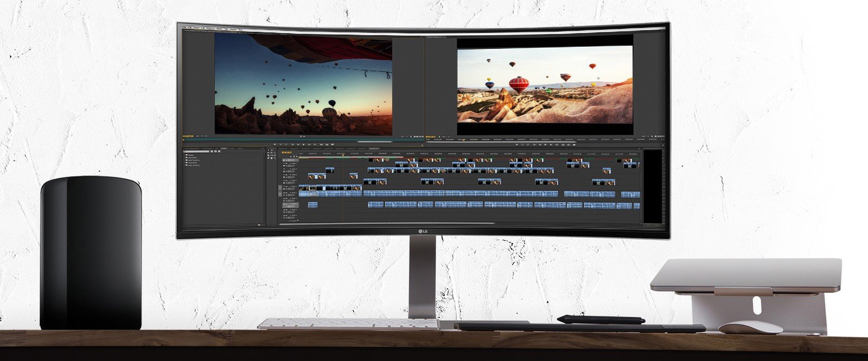Open Program monitor playback resolution dropdown
Viewport: 868px width, 361px height.
(646, 136)
